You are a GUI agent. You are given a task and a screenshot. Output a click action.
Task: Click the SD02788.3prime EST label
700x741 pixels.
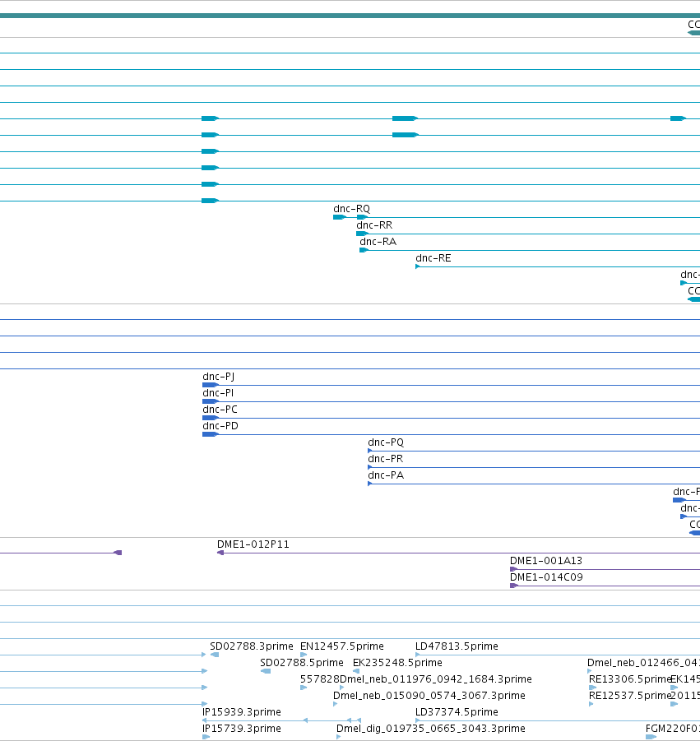[x=252, y=646]
